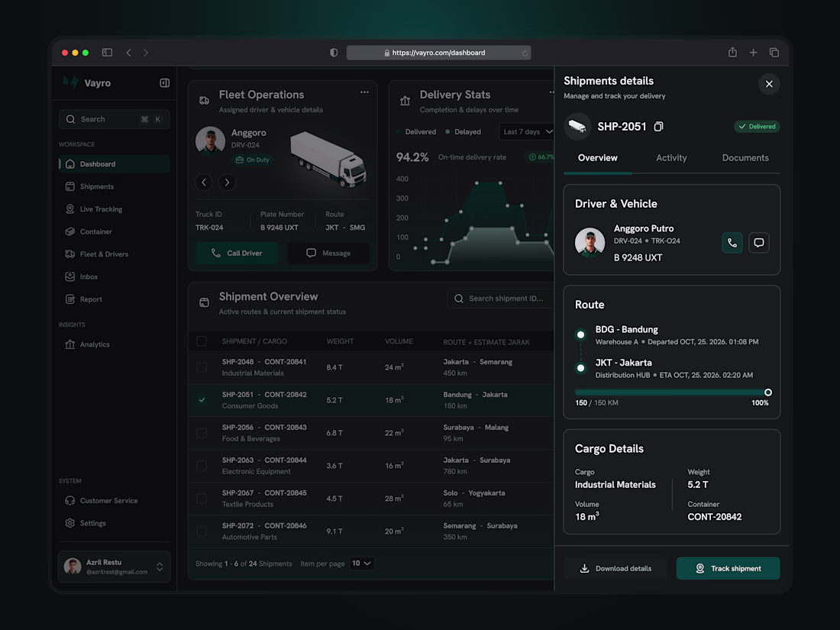Open a new browser tab
The height and width of the screenshot is (630, 840).
pos(753,53)
